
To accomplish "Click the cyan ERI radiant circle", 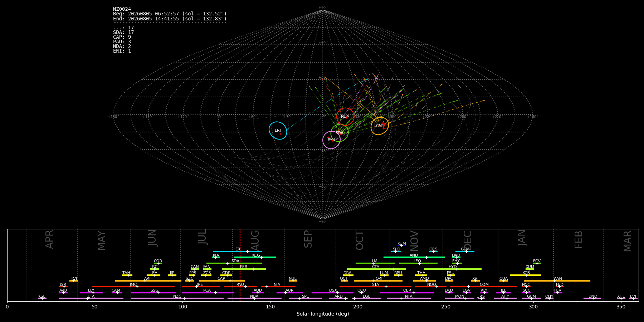I will coord(278,131).
